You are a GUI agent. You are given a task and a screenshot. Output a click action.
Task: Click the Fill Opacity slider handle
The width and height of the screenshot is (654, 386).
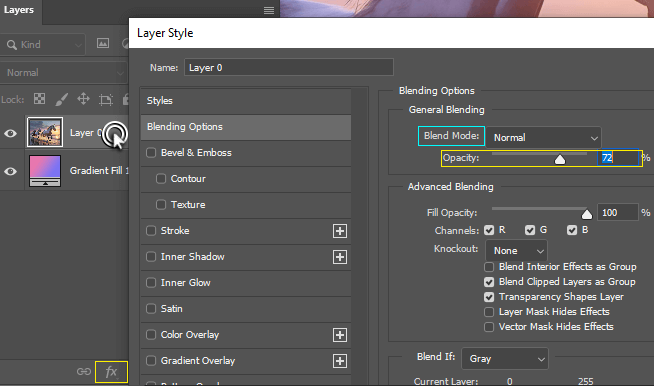click(587, 214)
